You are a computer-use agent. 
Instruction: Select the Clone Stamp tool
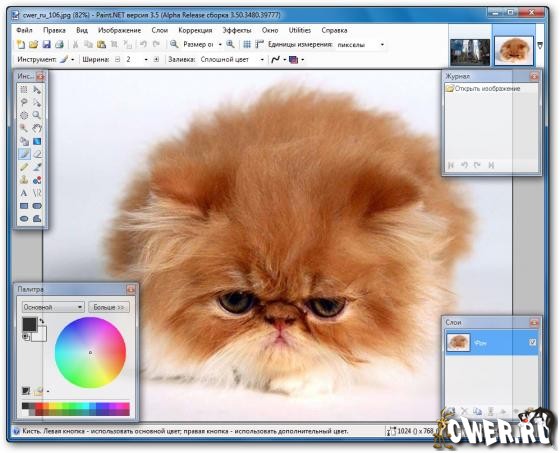[24, 180]
